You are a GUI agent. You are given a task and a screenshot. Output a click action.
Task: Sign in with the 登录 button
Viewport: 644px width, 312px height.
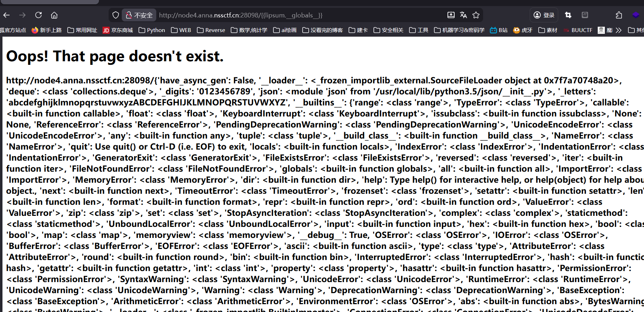point(544,15)
